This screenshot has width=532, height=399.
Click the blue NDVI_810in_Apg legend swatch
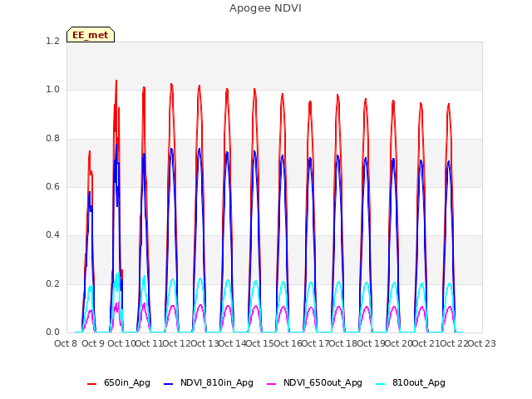pos(168,384)
